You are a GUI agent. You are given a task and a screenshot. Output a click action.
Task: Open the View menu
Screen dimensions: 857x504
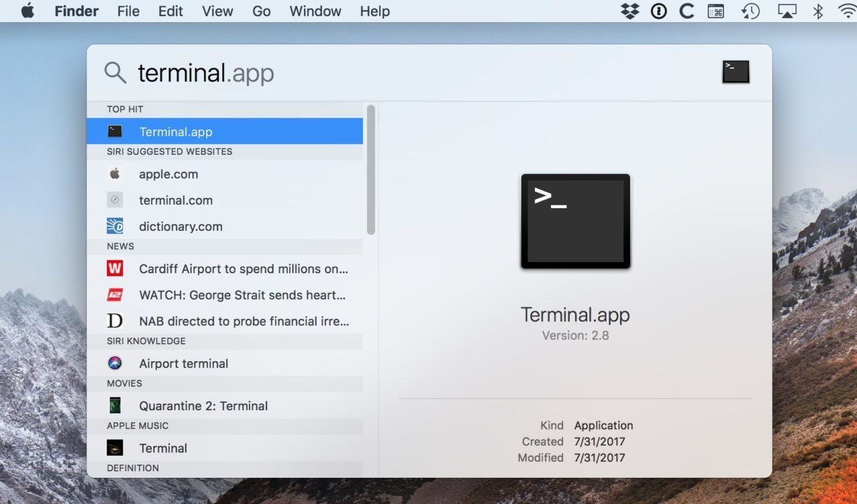click(218, 11)
